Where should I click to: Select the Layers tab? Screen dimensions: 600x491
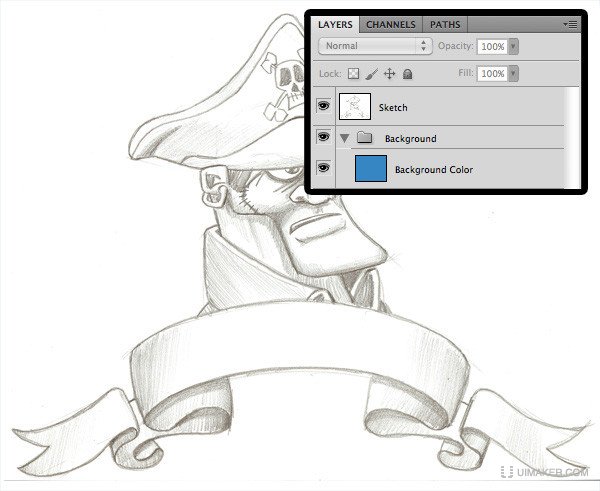[x=335, y=25]
